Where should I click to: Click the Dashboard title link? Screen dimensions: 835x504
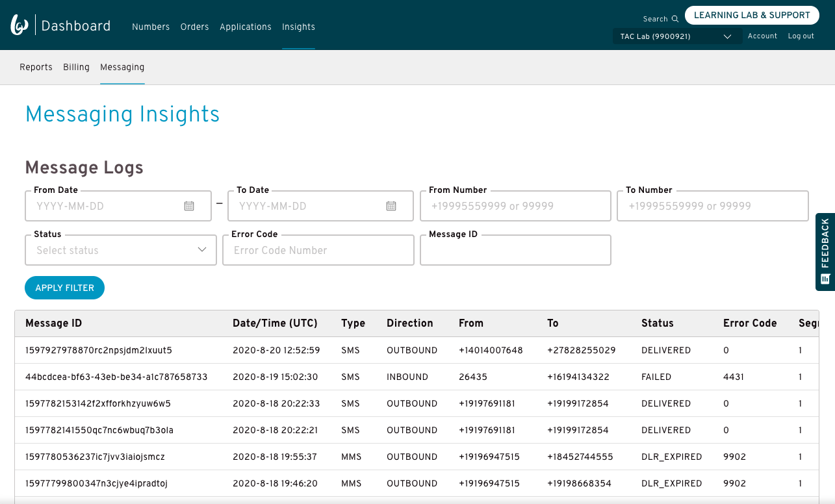[x=76, y=26]
